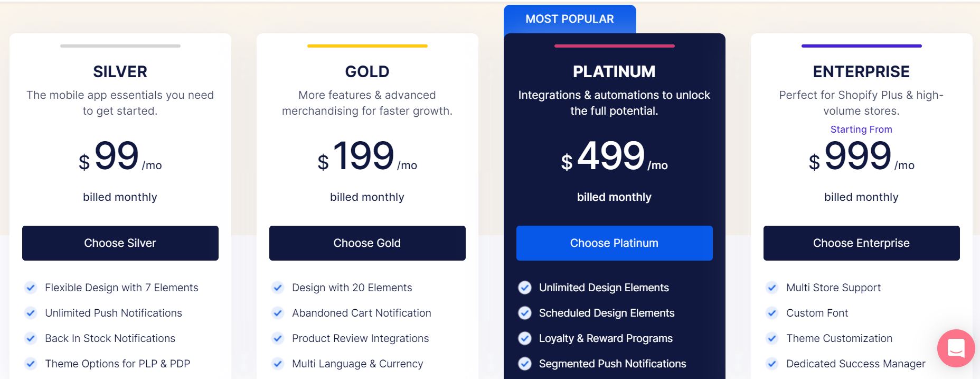
Task: Click checkmark icon next to Custom Font
Action: [772, 313]
